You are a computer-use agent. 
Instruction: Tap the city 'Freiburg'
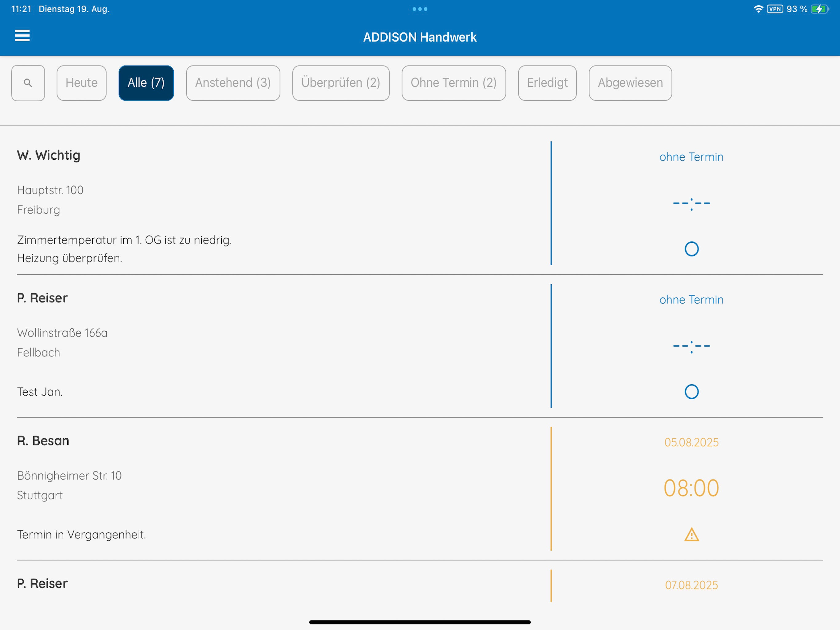[x=38, y=210]
